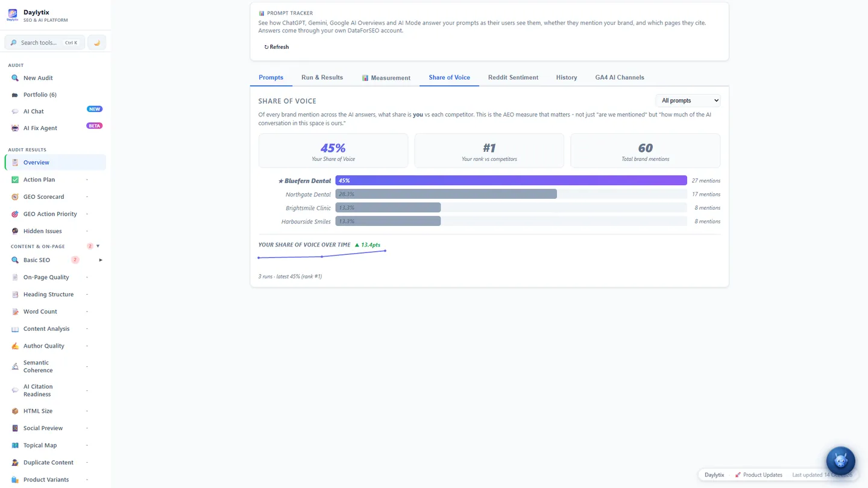This screenshot has height=488, width=868.
Task: Expand the Basic SEO submenu arrow
Action: click(101, 260)
